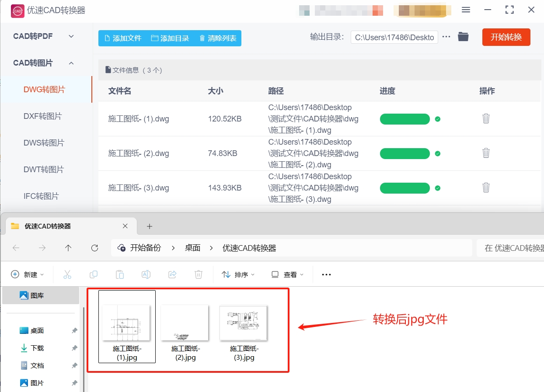
Task: Click the paste icon in Explorer toolbar
Action: (120, 274)
